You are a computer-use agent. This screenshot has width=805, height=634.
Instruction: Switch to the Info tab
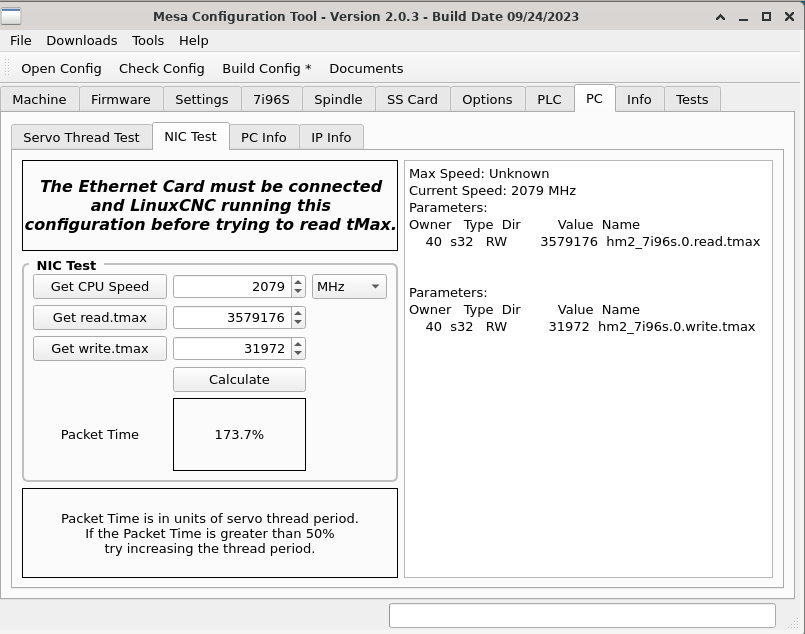pos(639,99)
